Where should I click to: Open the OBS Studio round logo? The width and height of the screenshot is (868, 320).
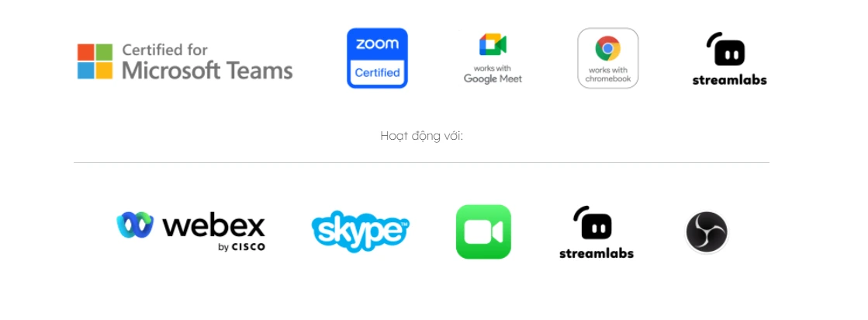707,232
